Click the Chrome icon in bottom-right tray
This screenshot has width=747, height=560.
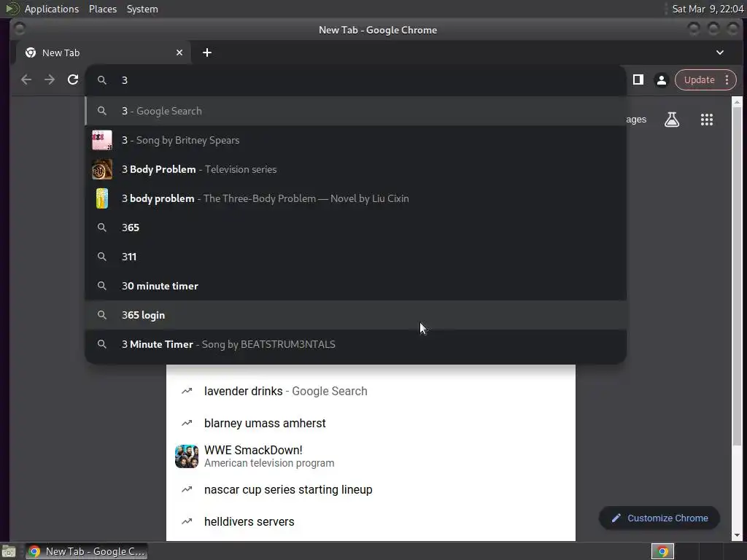662,551
